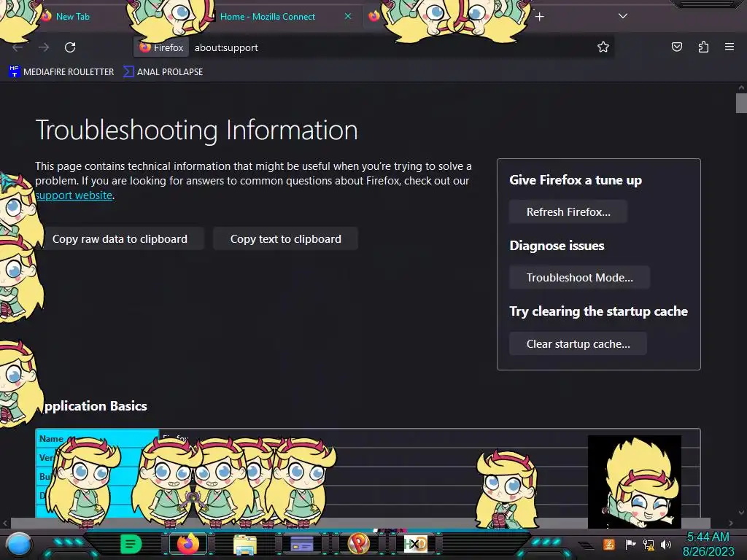The height and width of the screenshot is (560, 747).
Task: Switch to the Home - Mozilla Connect tab
Action: [x=267, y=17]
